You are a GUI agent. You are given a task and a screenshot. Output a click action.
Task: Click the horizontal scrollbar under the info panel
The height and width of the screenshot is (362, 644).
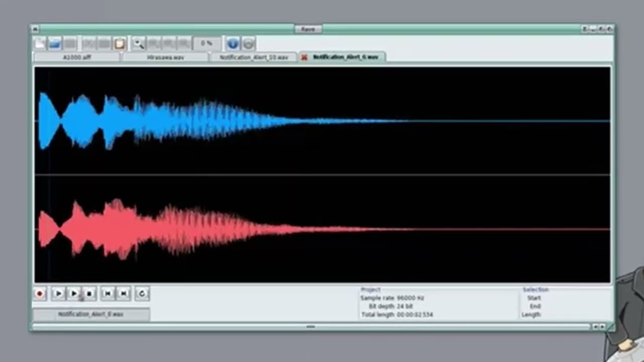310,327
